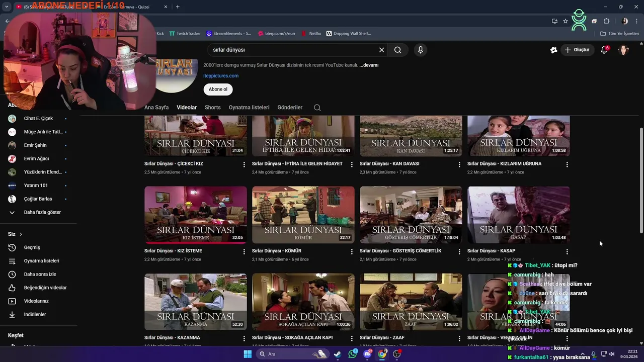This screenshot has width=644, height=362.
Task: Clear the YouTube search box text
Action: coord(381,50)
